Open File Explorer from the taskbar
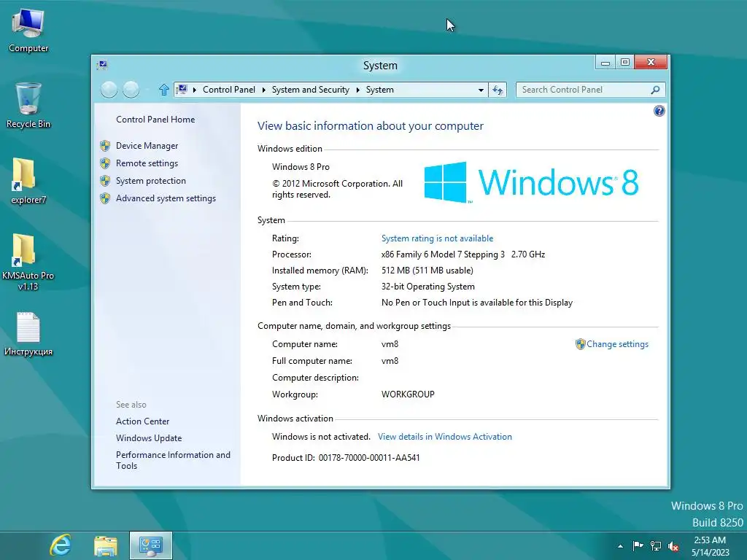The image size is (747, 560). 106,545
